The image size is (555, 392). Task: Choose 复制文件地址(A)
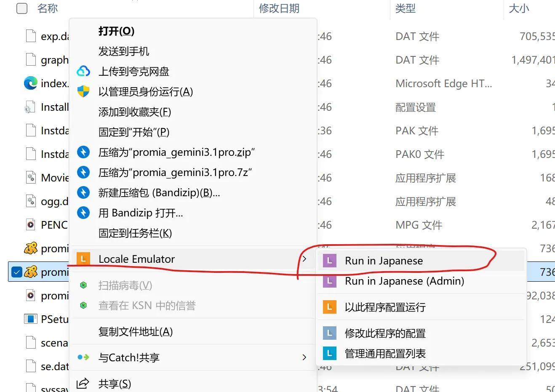136,331
